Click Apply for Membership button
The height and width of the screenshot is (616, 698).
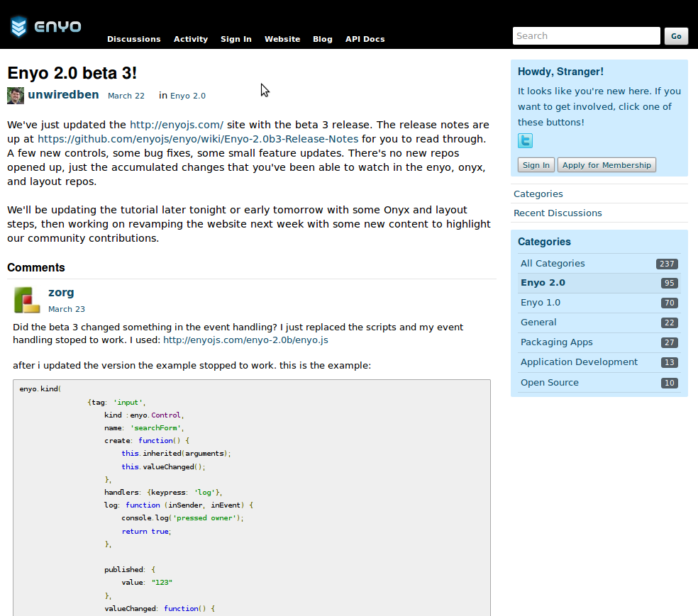[x=606, y=165]
